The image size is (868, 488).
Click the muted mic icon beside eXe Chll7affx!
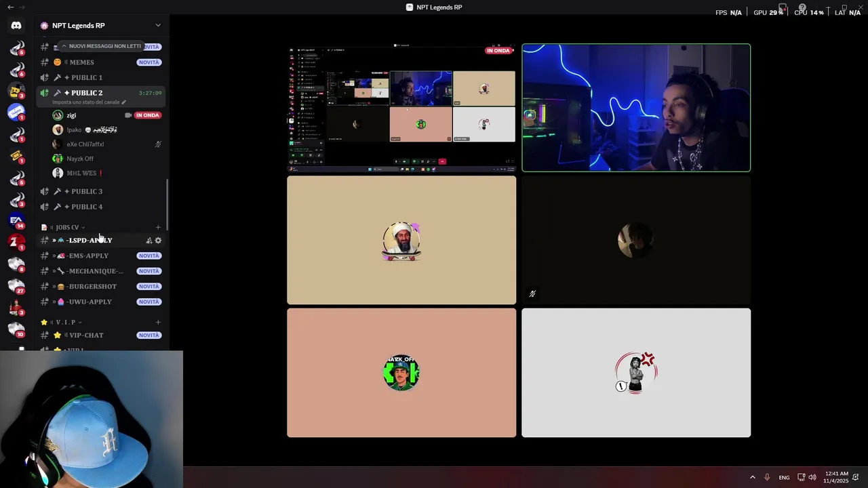coord(158,144)
